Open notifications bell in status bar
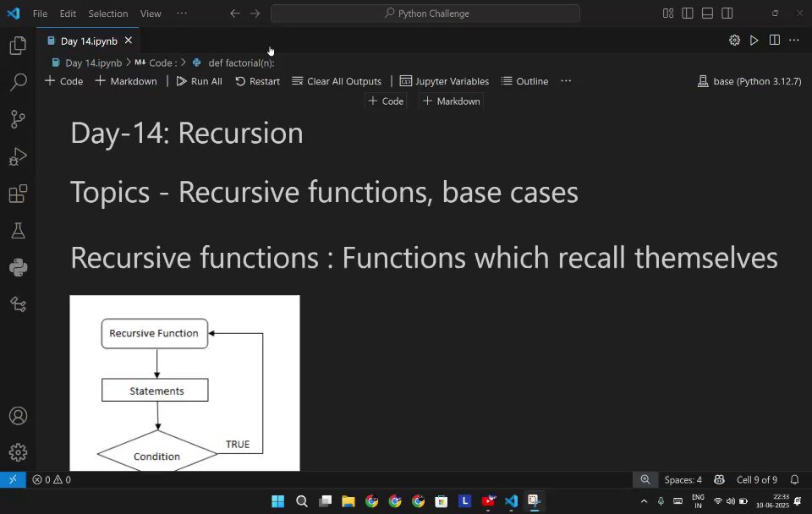 [794, 480]
